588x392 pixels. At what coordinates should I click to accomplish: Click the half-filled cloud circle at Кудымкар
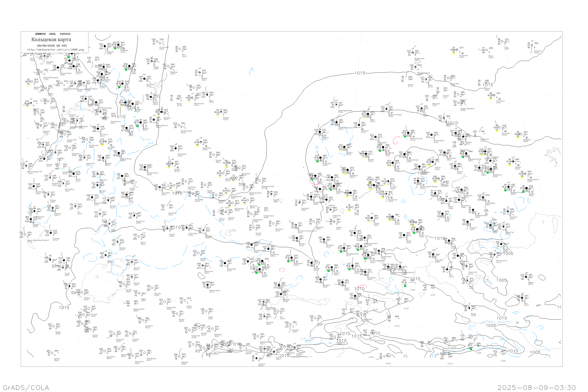pyautogui.click(x=144, y=79)
